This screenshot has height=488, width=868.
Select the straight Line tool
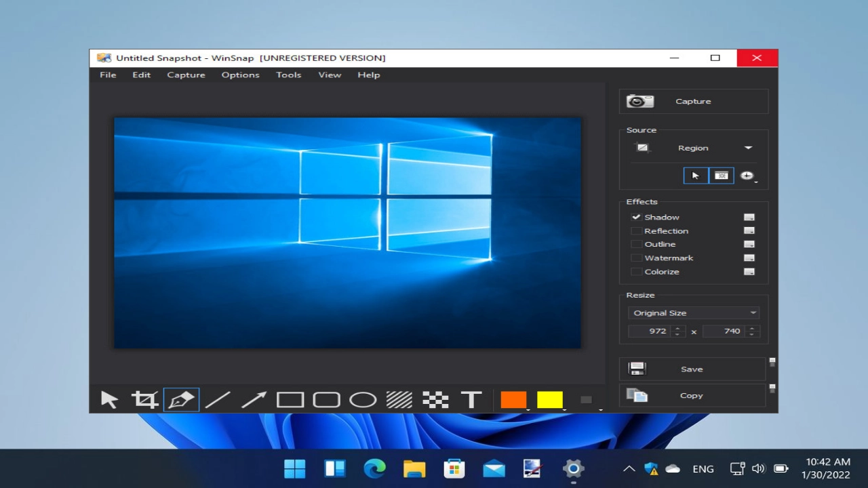[x=218, y=400]
